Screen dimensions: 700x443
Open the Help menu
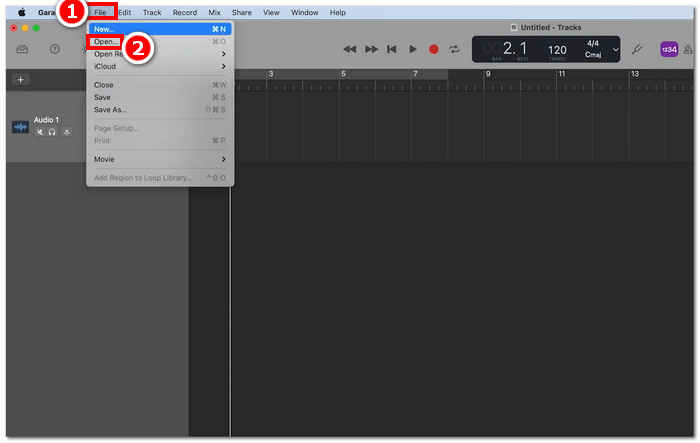point(338,13)
